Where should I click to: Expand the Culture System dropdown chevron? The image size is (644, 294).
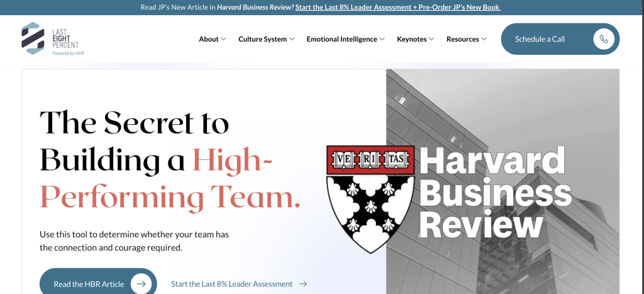292,39
